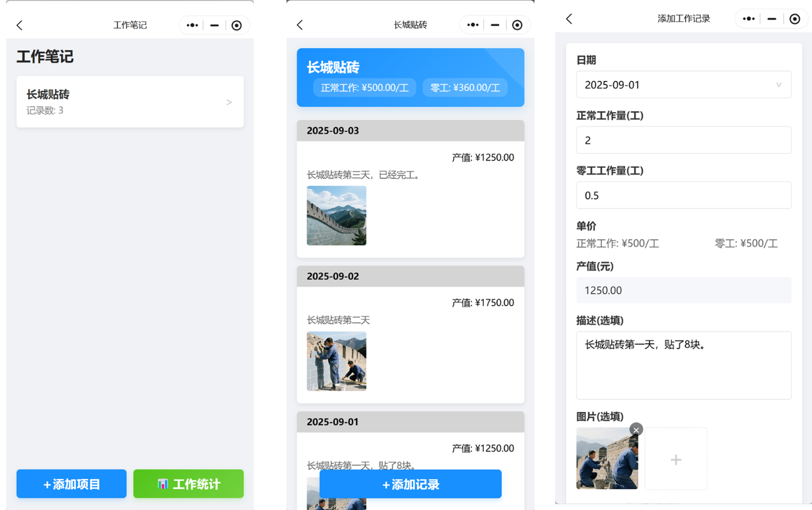This screenshot has height=510, width=812.
Task: View the workers photo in 2025-09-02 record
Action: (336, 361)
